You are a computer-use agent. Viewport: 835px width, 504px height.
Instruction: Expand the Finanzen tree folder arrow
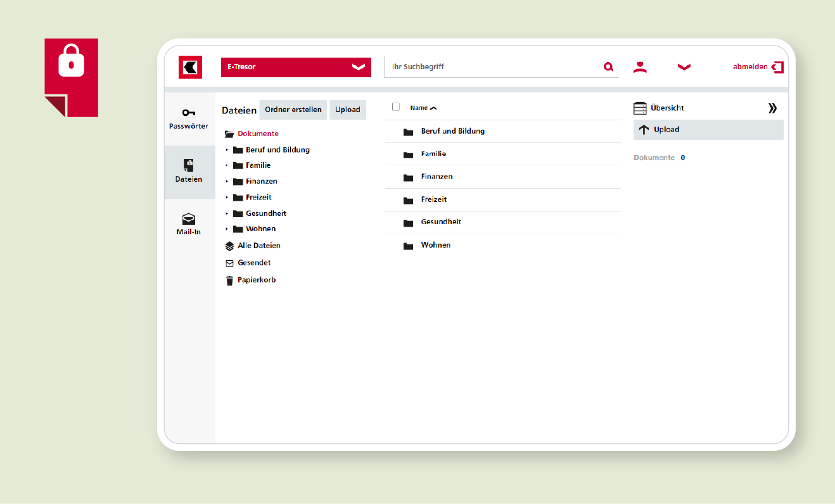[x=227, y=182]
